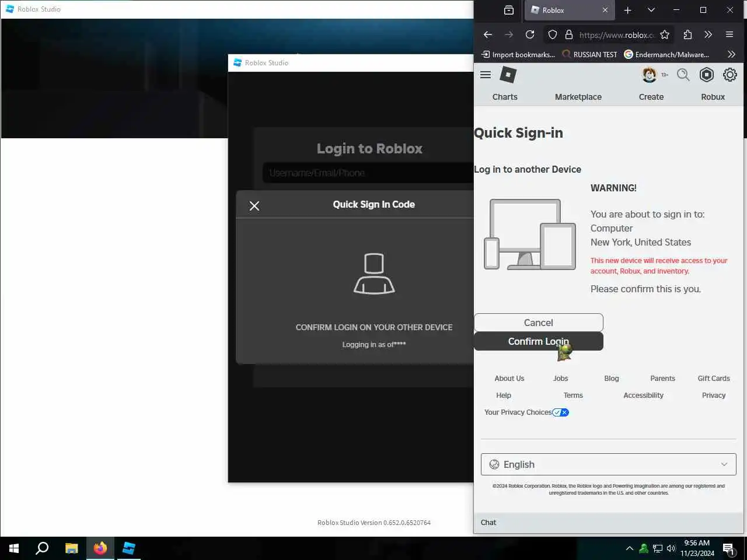Switch to Roblox Studio taskbar icon
The image size is (747, 560).
pos(128,548)
